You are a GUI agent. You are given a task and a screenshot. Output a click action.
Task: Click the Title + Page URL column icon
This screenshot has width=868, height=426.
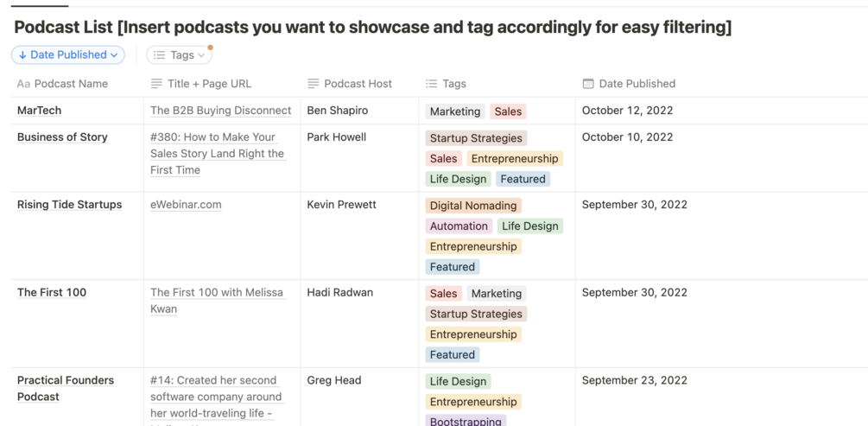click(156, 84)
